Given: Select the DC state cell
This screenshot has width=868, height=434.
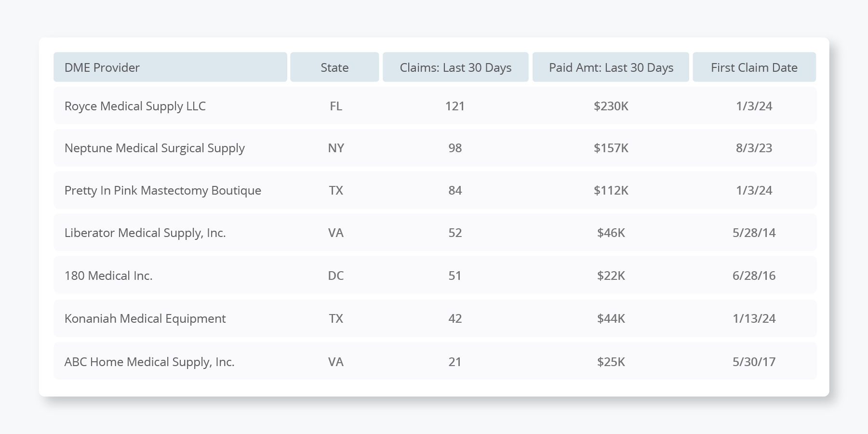Looking at the screenshot, I should pyautogui.click(x=336, y=276).
